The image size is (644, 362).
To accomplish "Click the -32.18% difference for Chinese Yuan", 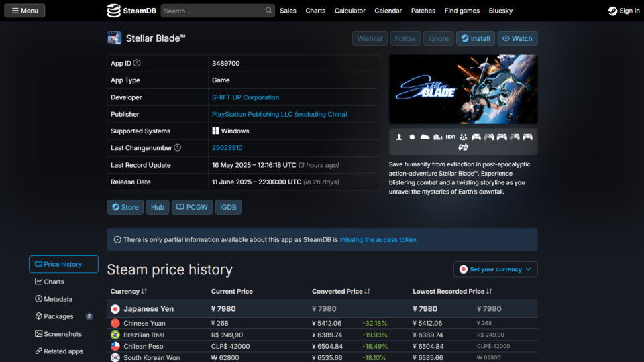I will 374,323.
